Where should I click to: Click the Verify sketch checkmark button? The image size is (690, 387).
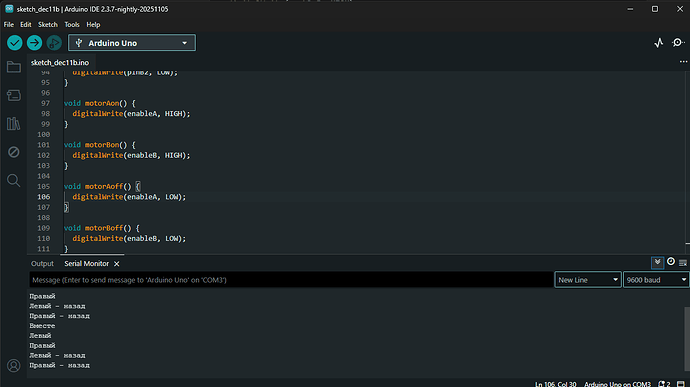coord(15,43)
